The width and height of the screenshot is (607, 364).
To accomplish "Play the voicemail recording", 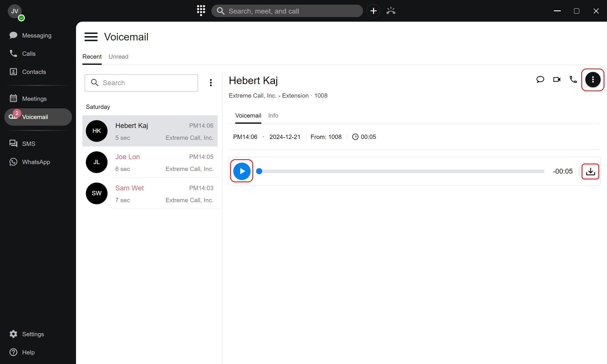I will (x=242, y=171).
